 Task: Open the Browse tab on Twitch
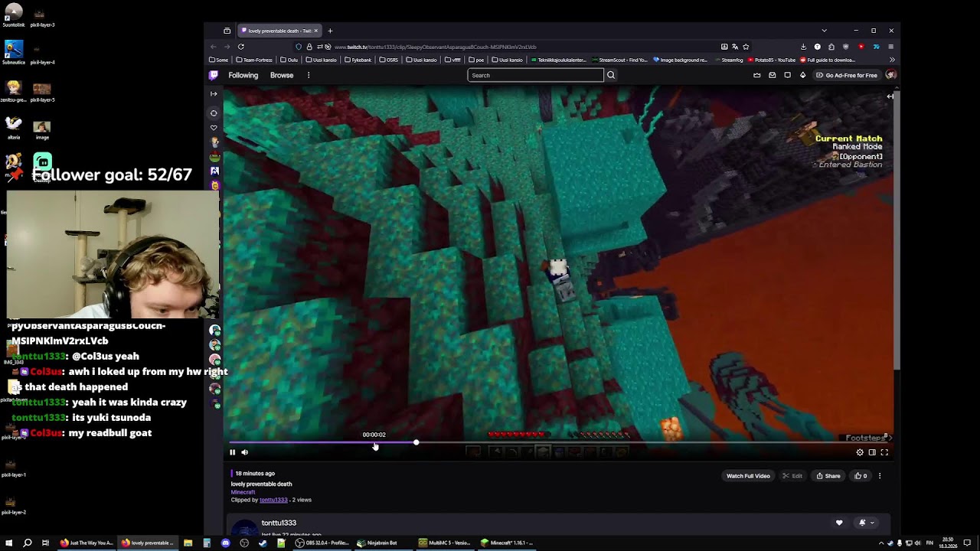click(x=282, y=75)
